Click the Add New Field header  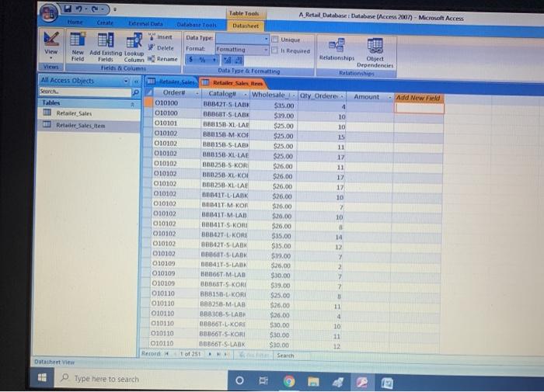[418, 98]
